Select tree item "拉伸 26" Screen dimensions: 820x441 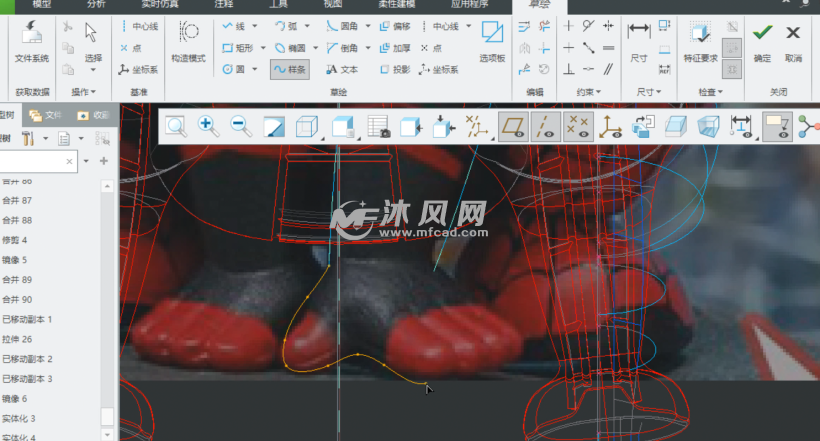(x=17, y=340)
